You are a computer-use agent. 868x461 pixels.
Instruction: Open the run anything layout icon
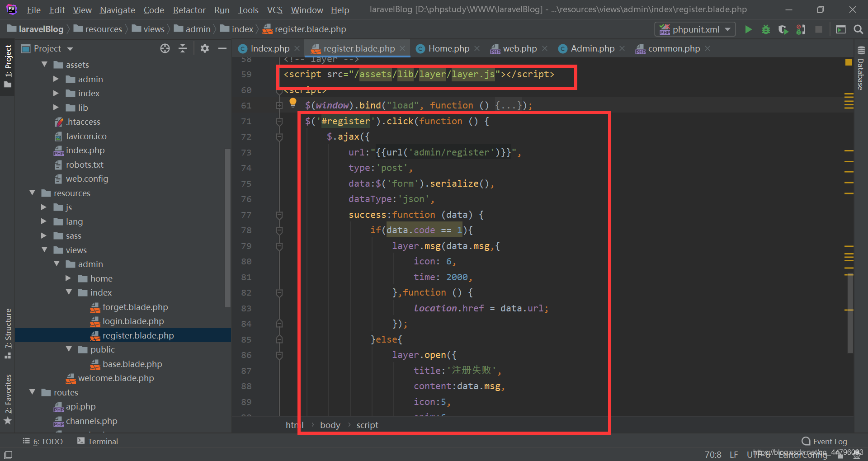(841, 29)
